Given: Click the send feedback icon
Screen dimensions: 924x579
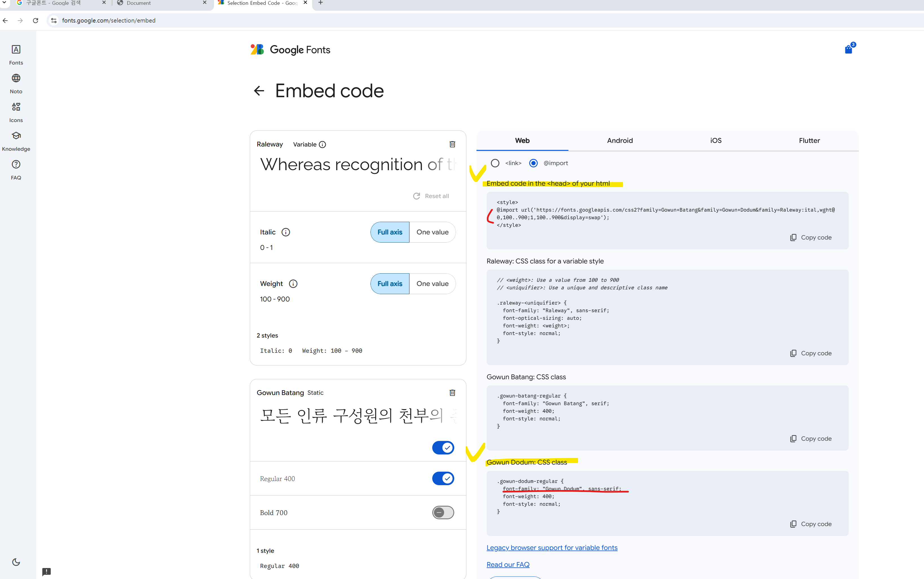Looking at the screenshot, I should (46, 571).
